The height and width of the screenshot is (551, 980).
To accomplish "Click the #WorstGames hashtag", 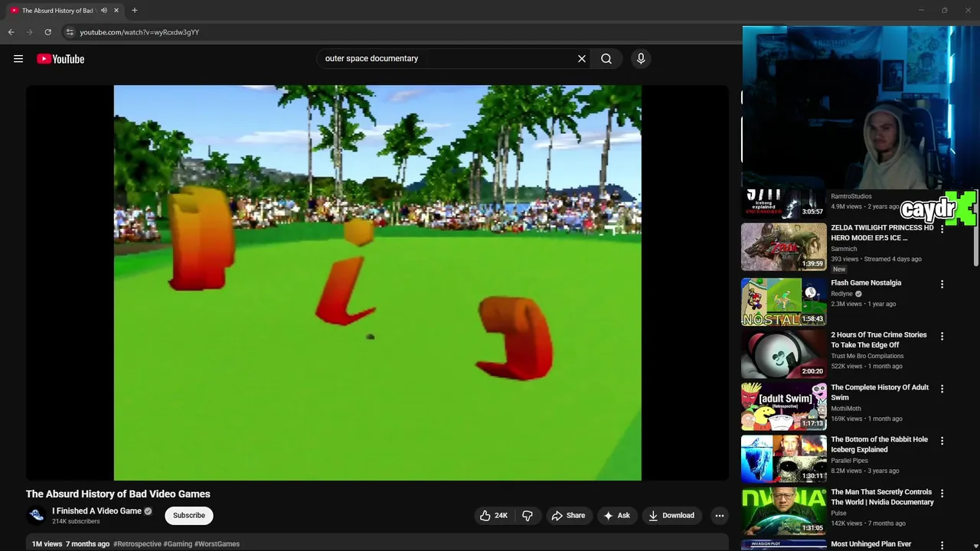I will 217,544.
